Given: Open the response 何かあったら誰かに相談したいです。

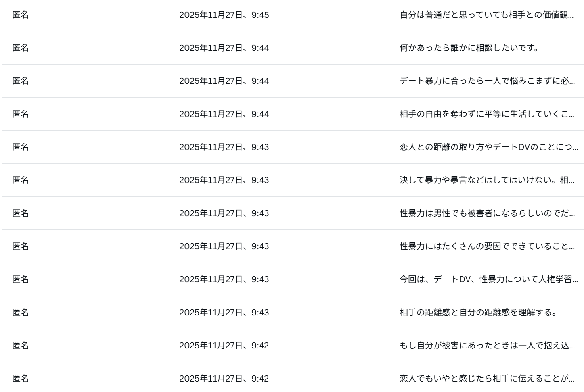Looking at the screenshot, I should (469, 48).
